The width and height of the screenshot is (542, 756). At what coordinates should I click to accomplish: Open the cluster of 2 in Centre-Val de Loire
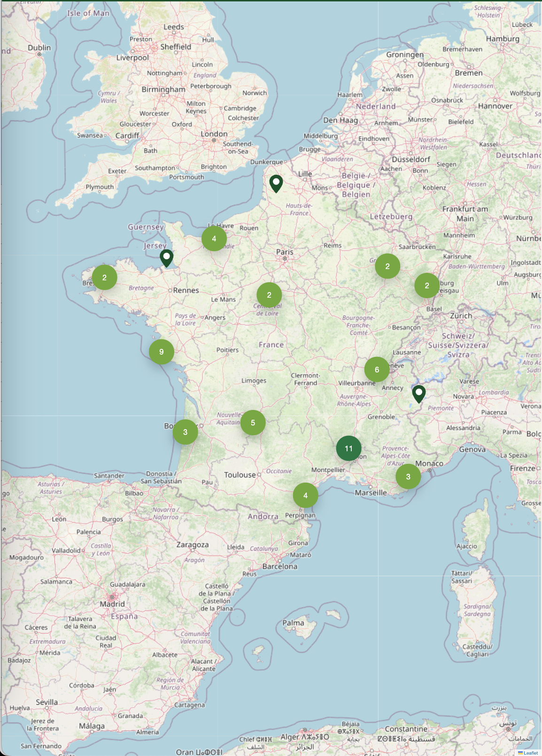(269, 295)
